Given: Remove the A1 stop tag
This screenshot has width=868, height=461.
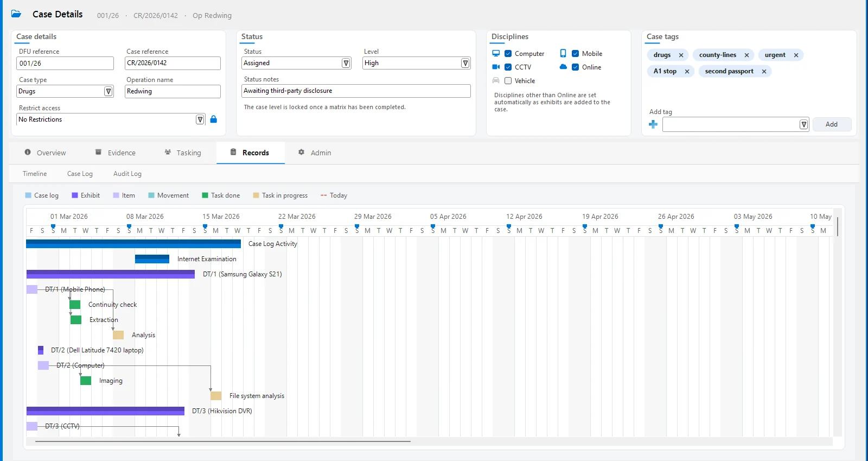Looking at the screenshot, I should [x=687, y=72].
